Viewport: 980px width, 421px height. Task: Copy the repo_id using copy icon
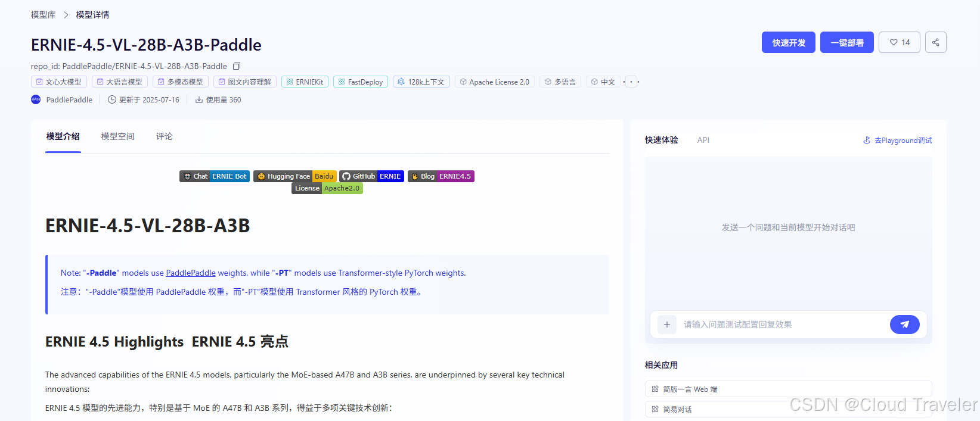tap(237, 66)
